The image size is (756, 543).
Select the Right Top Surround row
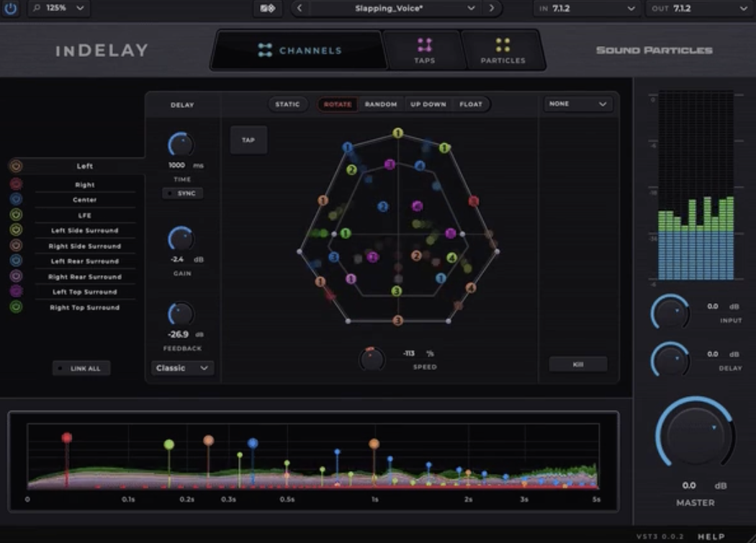click(85, 308)
